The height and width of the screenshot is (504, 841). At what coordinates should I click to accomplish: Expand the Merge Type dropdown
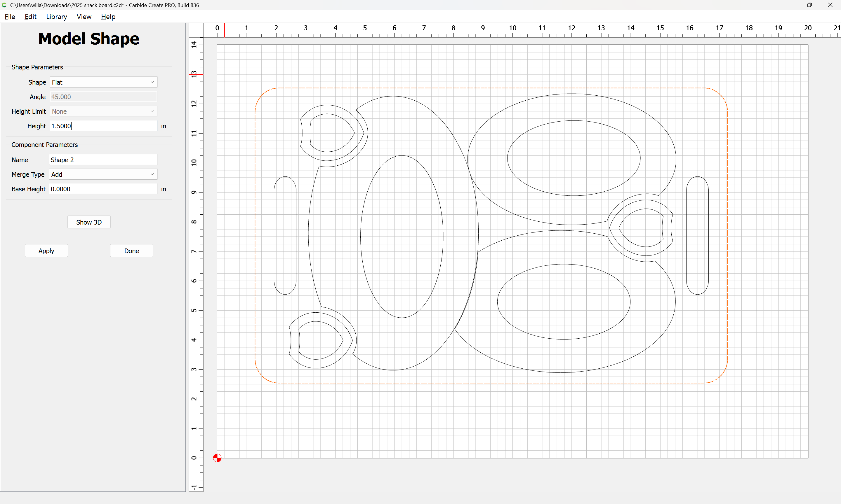[x=103, y=174]
